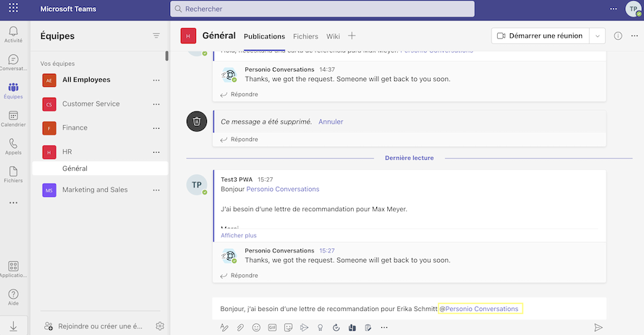The width and height of the screenshot is (644, 335).
Task: Click the deleted message trash avatar
Action: (197, 121)
